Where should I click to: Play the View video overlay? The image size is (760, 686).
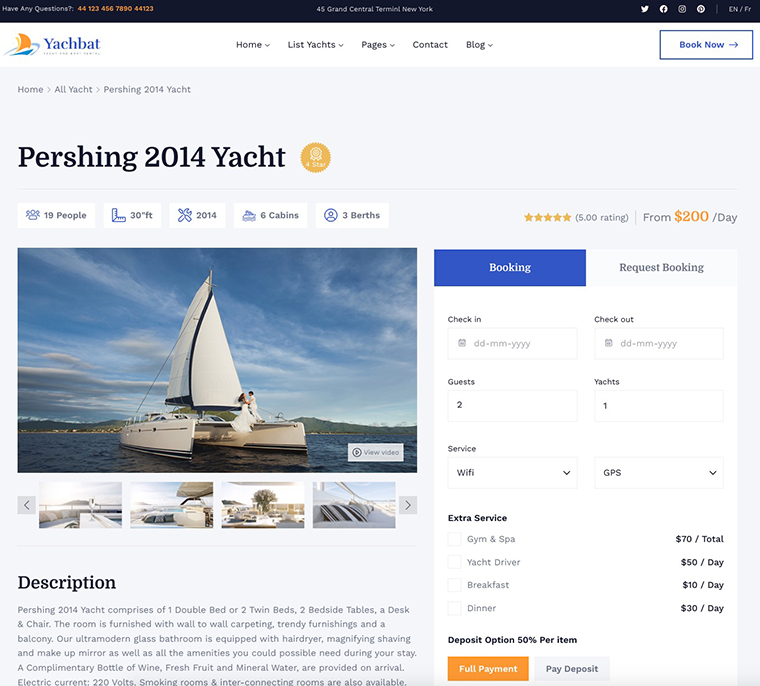pyautogui.click(x=376, y=453)
